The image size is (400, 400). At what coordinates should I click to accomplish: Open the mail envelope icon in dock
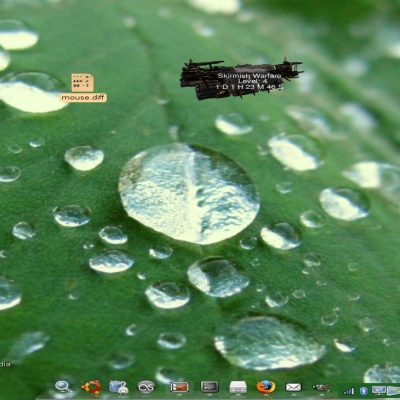coord(293,387)
